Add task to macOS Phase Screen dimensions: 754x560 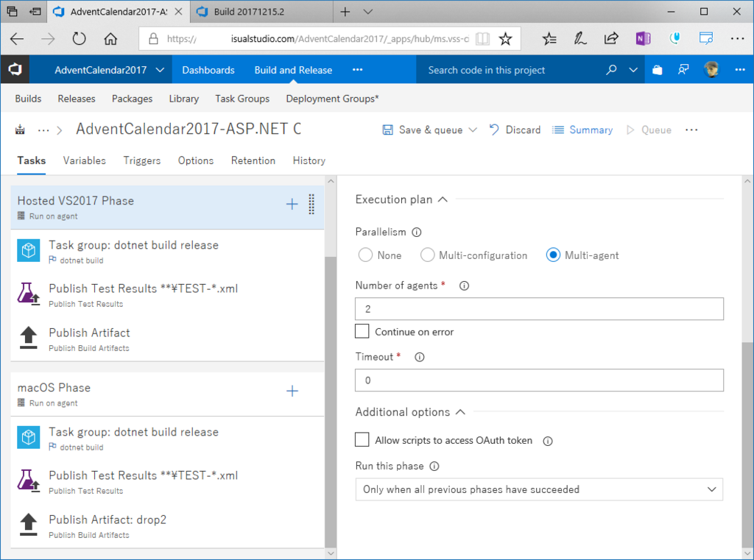292,391
